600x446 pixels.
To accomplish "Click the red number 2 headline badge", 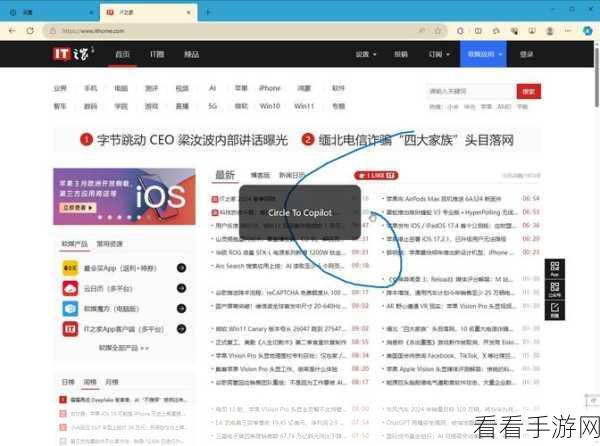I will (308, 140).
